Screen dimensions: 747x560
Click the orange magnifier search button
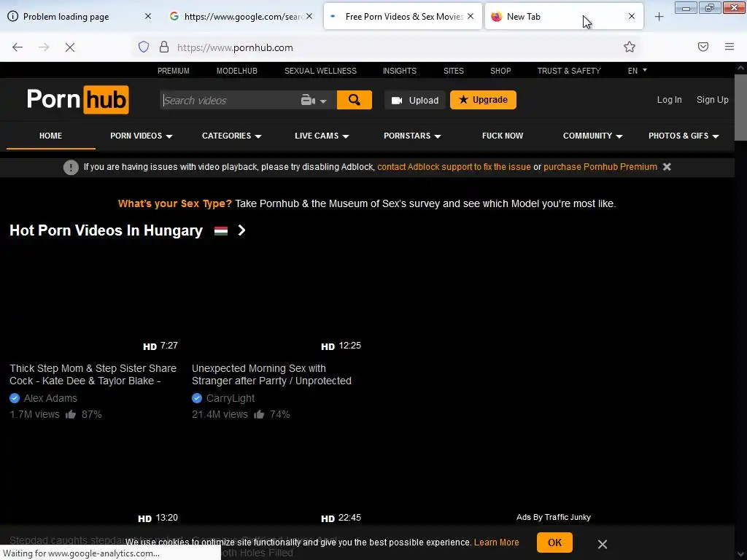coord(354,100)
